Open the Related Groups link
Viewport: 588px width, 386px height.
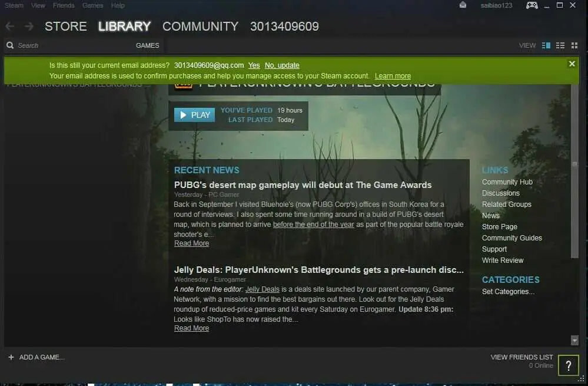coord(507,204)
